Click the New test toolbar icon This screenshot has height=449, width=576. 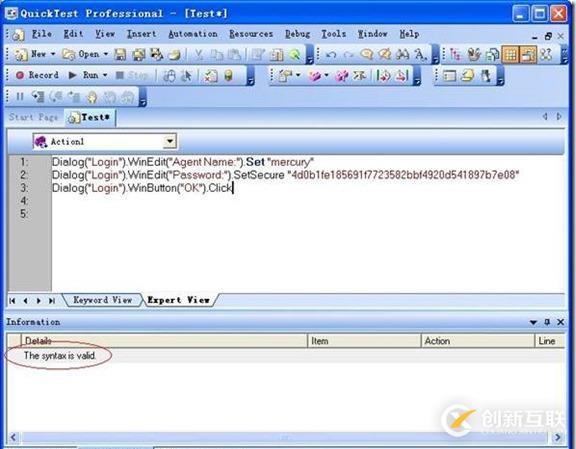point(21,54)
